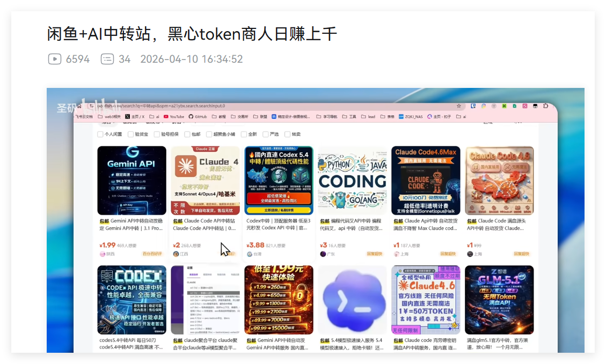Open the 教程 bookmark folder

(219, 116)
